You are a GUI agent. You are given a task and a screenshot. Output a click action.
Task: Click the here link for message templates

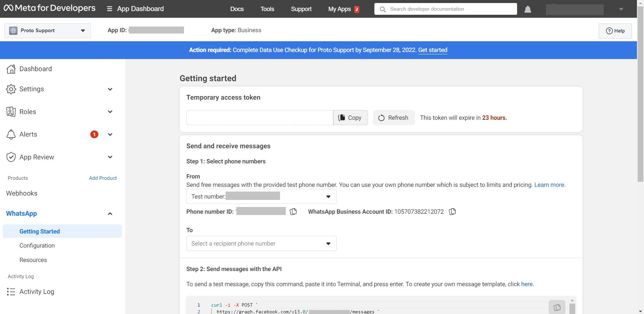[x=527, y=284]
